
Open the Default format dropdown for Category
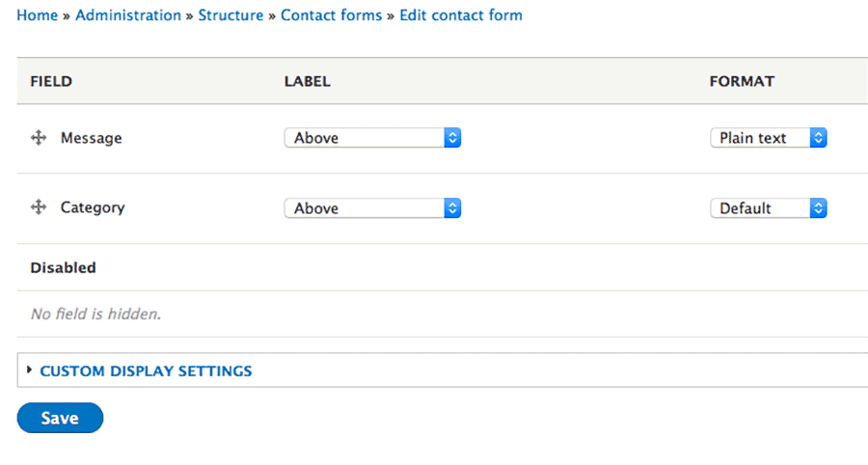[769, 208]
